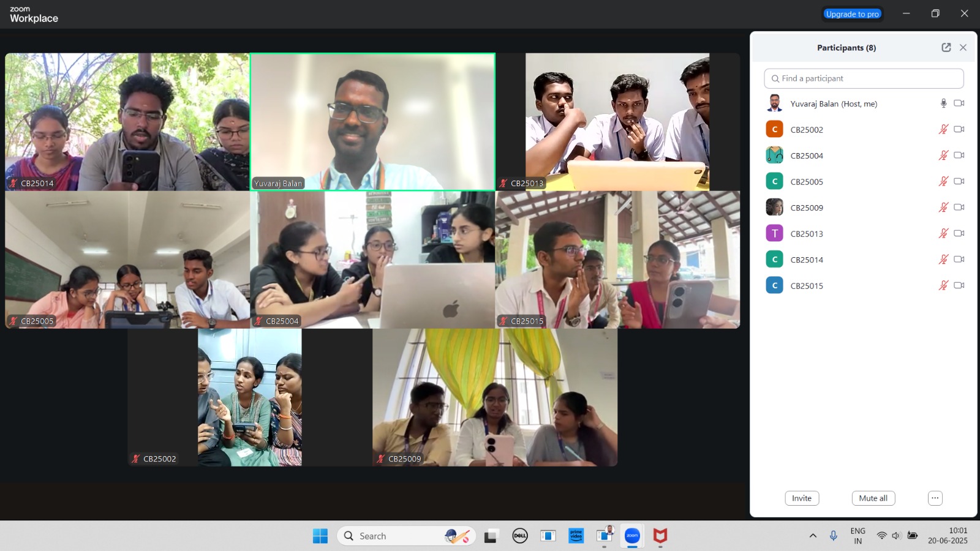Open the more options ellipsis menu
Viewport: 980px width, 551px height.
click(935, 498)
